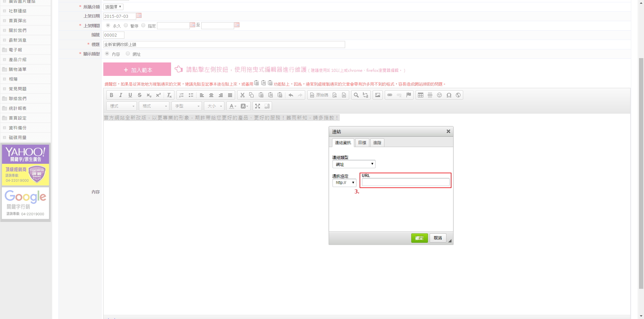Choose the 網址 display type radio
Viewport: 644px width, 319px height.
128,54
